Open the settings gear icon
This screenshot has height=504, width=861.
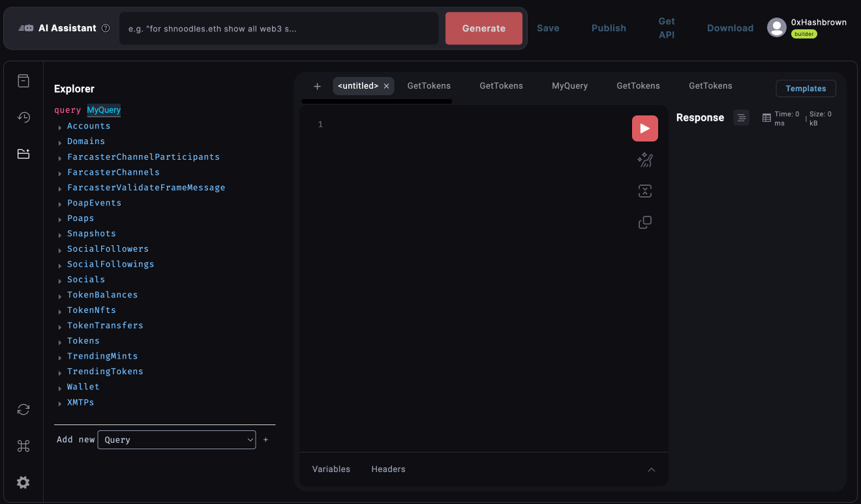click(x=23, y=482)
